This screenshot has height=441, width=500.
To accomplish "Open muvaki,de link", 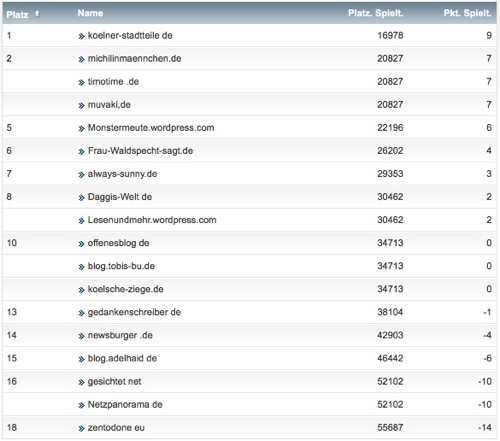I will point(109,105).
